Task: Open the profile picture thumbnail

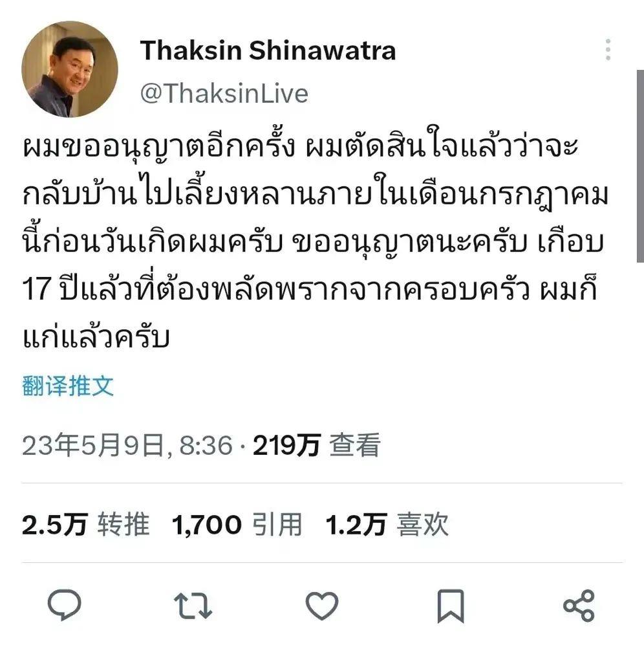Action: (x=70, y=69)
